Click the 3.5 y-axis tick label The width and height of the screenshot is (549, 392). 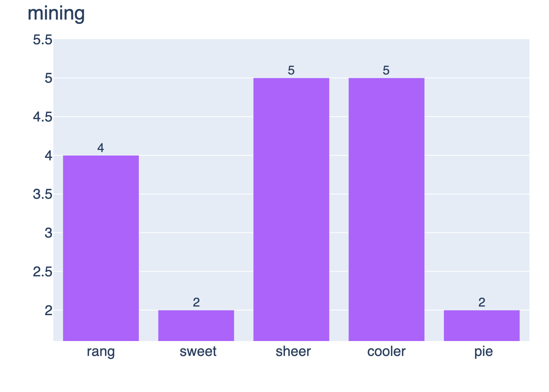point(43,194)
